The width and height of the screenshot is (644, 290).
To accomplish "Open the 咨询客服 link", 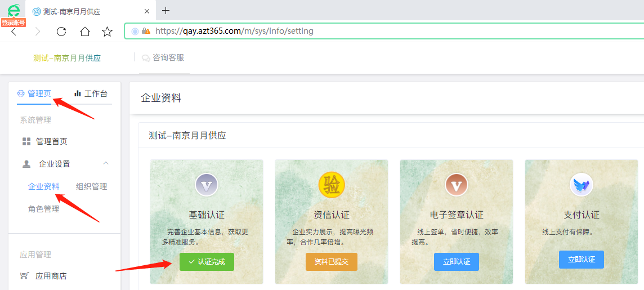I will tap(163, 57).
